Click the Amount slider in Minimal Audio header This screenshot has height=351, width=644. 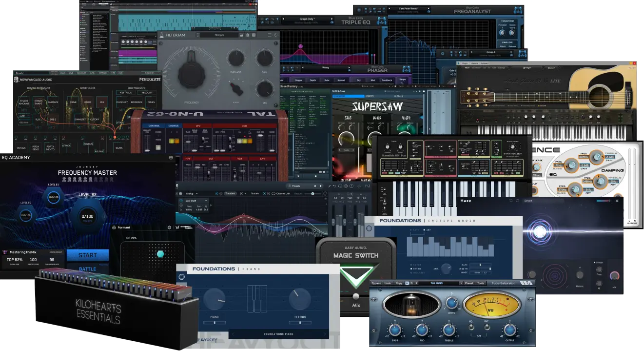point(312,194)
